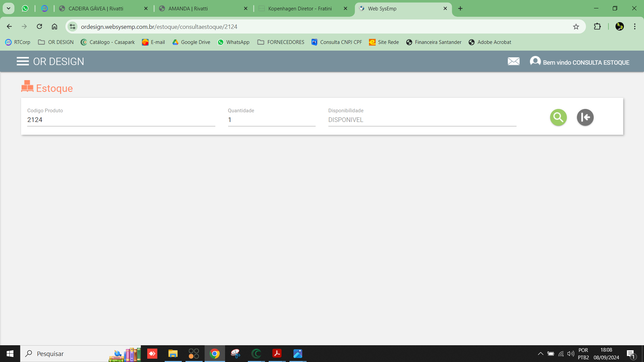Bookmark this page with the star icon

coord(576,27)
